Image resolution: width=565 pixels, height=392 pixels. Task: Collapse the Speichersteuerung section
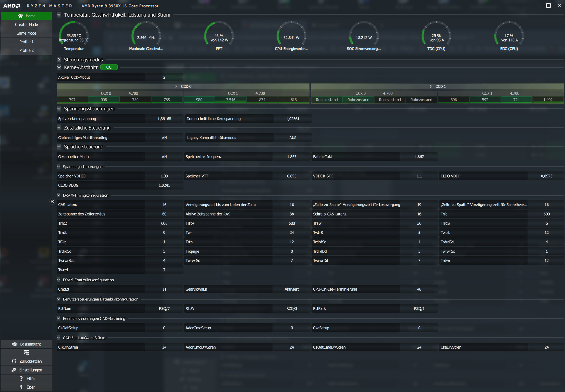pyautogui.click(x=59, y=147)
